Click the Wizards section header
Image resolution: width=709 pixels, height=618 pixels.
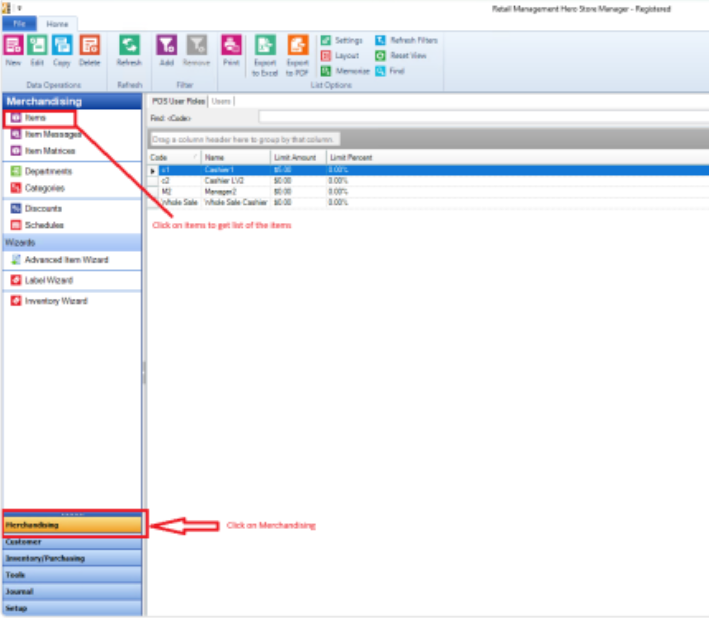click(72, 243)
